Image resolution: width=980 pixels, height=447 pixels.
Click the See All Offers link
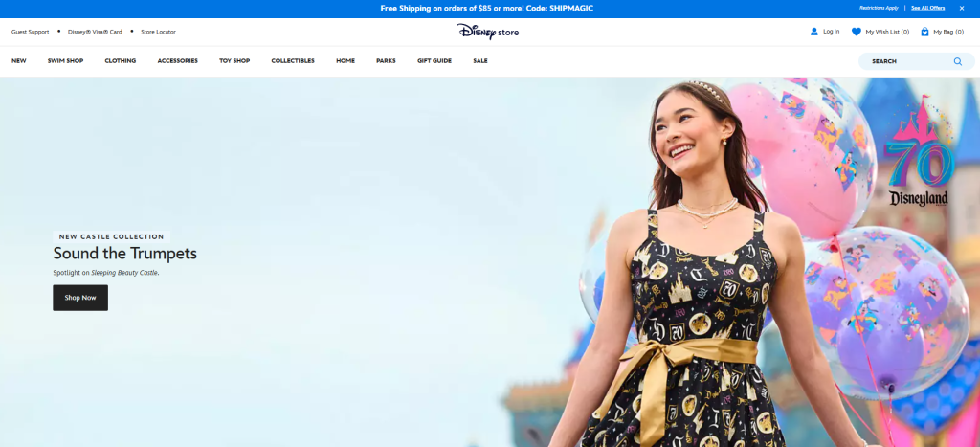(927, 8)
